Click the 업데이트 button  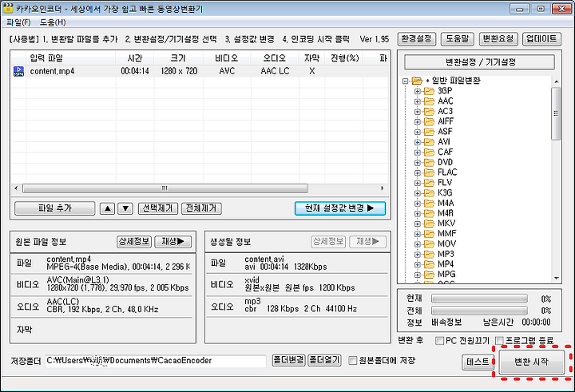tap(541, 39)
